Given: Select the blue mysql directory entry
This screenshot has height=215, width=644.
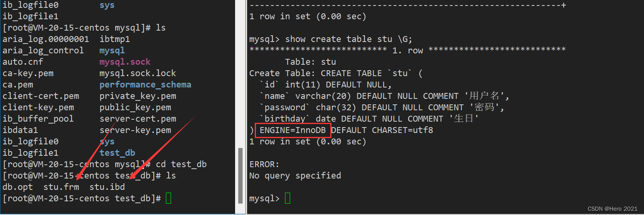Looking at the screenshot, I should [x=112, y=51].
